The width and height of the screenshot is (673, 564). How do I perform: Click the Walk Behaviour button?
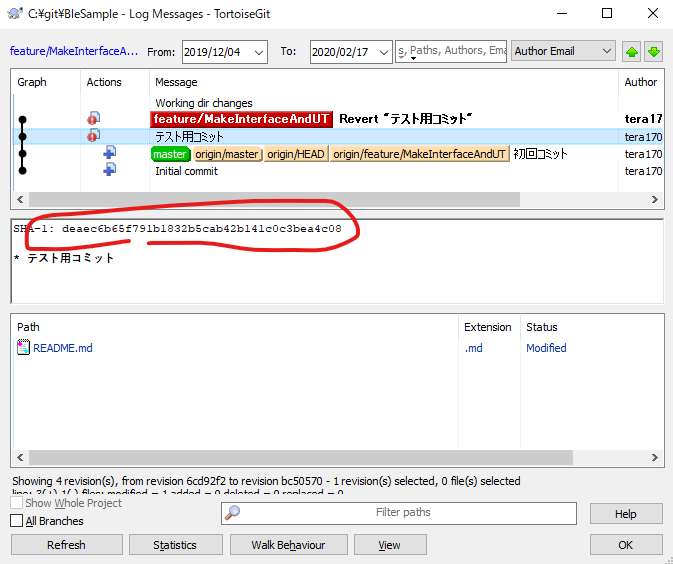click(x=288, y=545)
